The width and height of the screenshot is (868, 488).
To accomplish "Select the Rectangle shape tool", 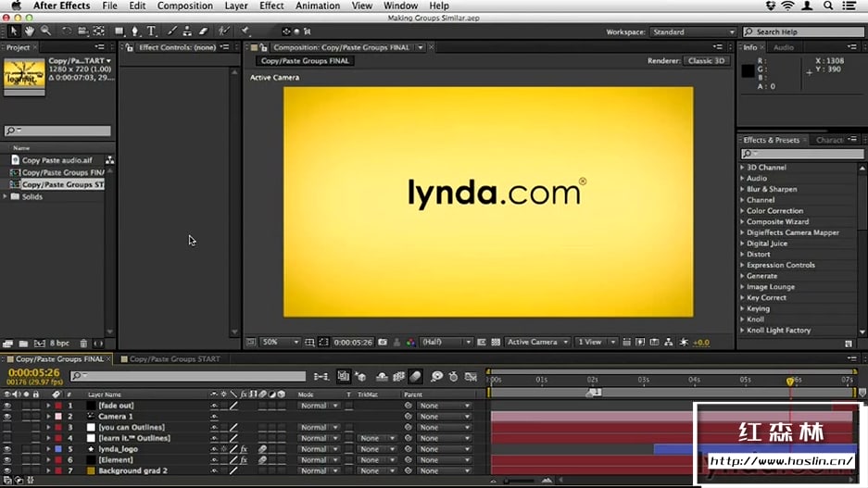I will click(119, 31).
